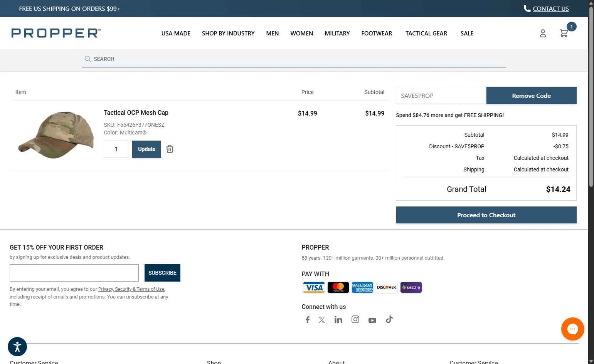Image resolution: width=594 pixels, height=364 pixels.
Task: Click the cart item count badge
Action: coord(572,27)
